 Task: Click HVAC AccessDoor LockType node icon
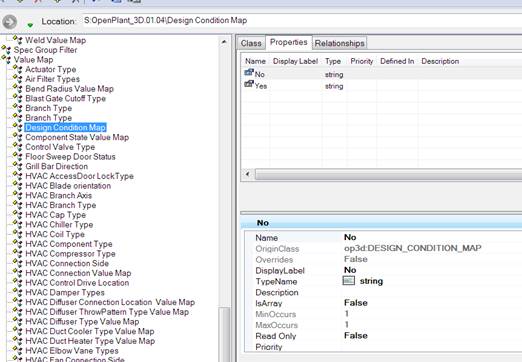click(18, 175)
